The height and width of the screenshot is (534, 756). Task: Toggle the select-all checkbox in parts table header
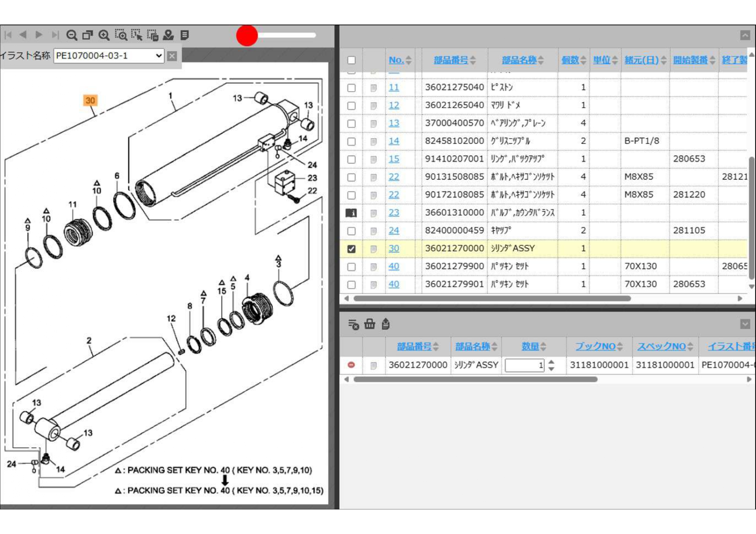click(x=352, y=60)
